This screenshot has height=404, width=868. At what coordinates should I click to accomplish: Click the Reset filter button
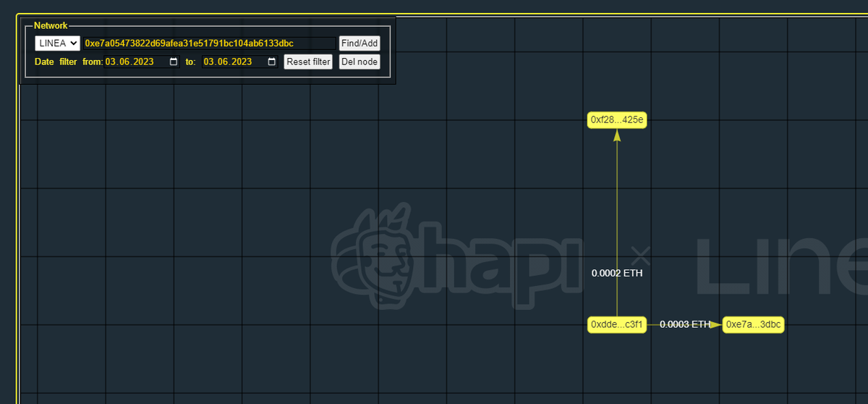[x=308, y=62]
